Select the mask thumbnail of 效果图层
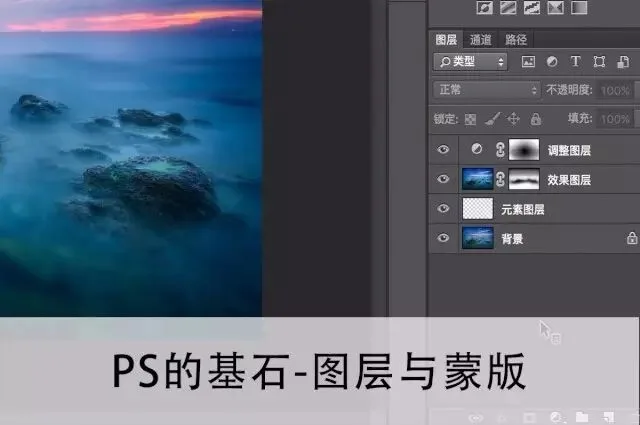Viewport: 640px width, 425px height. tap(524, 179)
